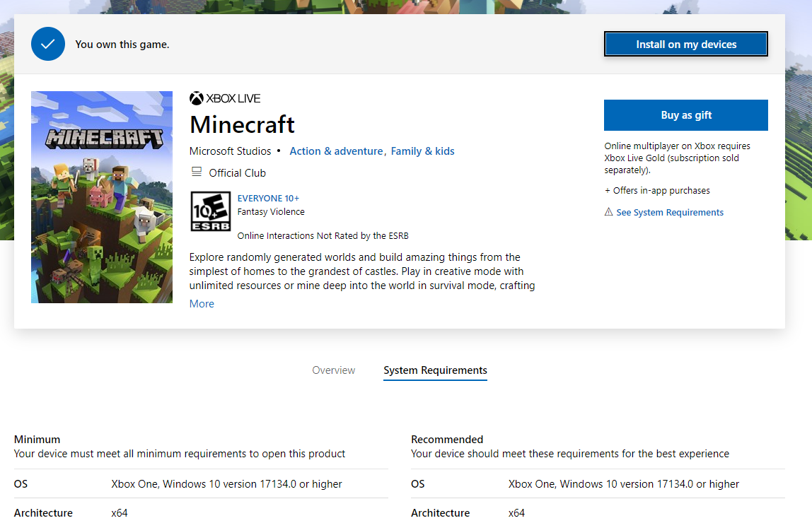Open the EVERYONE 10+ rating link

point(268,198)
